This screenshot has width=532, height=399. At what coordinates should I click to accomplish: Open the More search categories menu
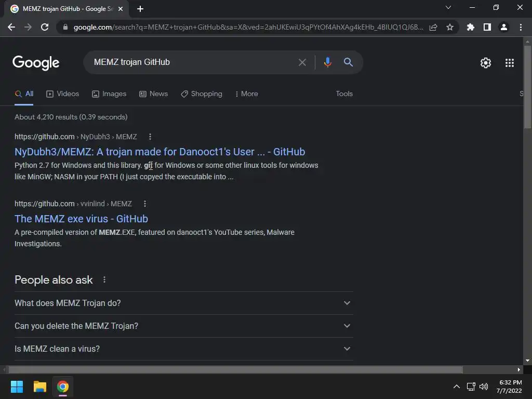246,94
